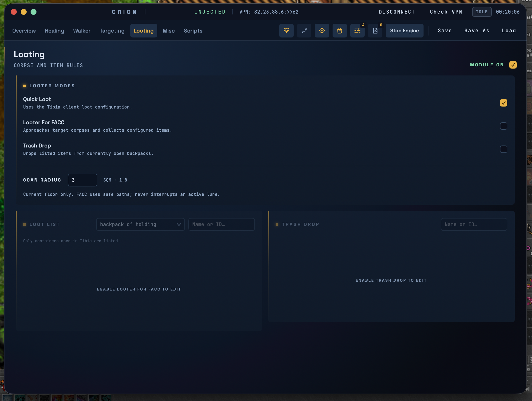Click the Loot List Name or ID field

click(221, 224)
